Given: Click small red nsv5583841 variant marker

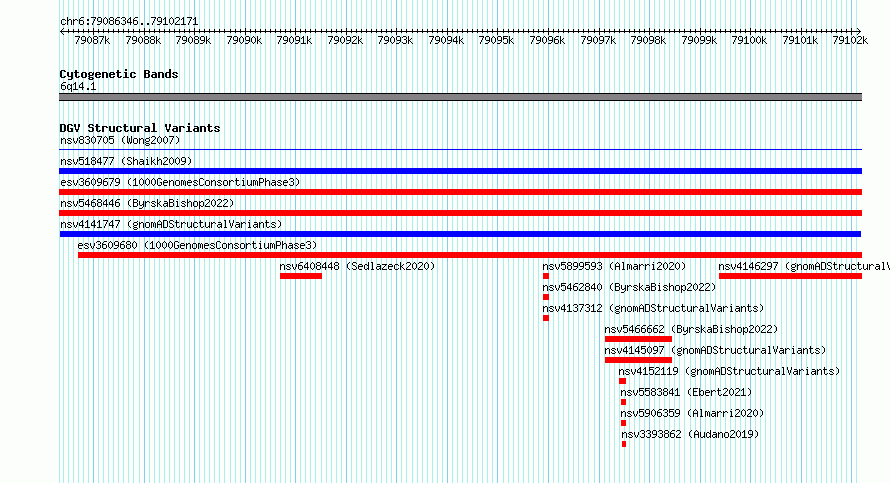Looking at the screenshot, I should [x=623, y=402].
